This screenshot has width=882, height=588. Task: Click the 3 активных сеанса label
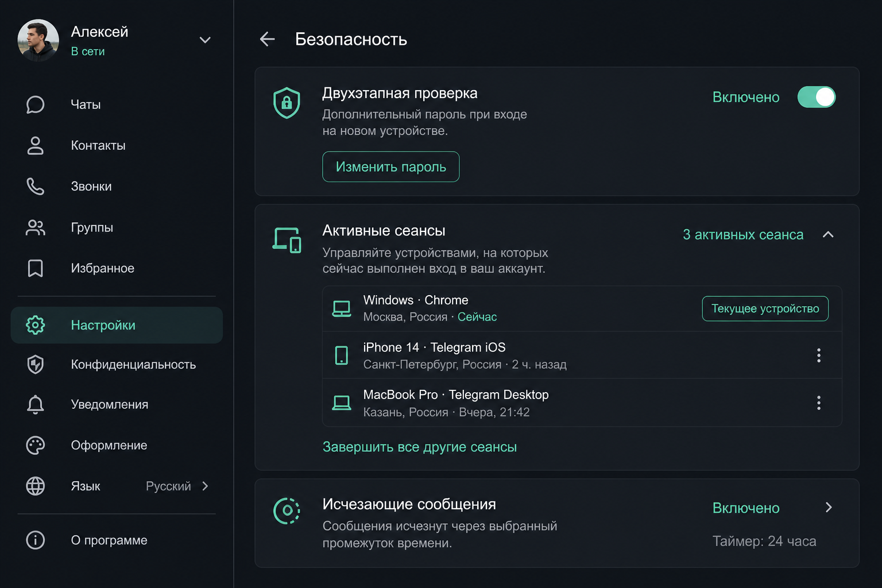click(x=743, y=234)
